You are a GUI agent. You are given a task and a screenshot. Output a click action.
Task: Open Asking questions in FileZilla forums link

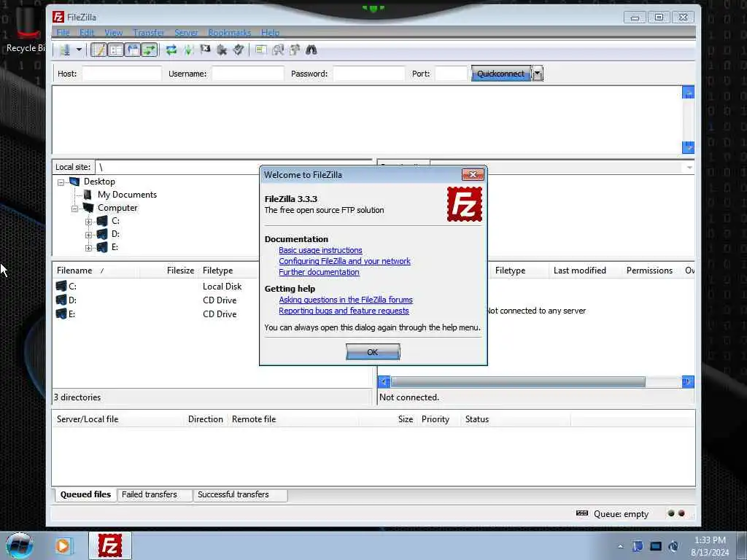pos(345,300)
